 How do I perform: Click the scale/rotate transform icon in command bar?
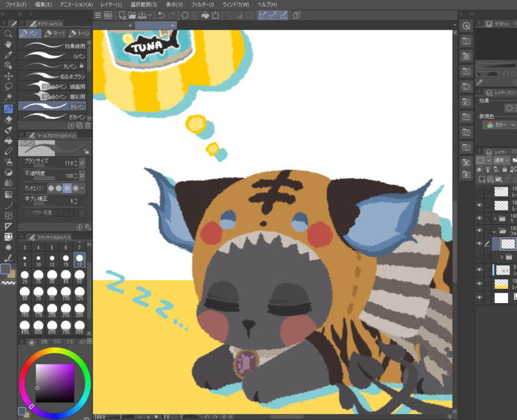click(x=216, y=15)
